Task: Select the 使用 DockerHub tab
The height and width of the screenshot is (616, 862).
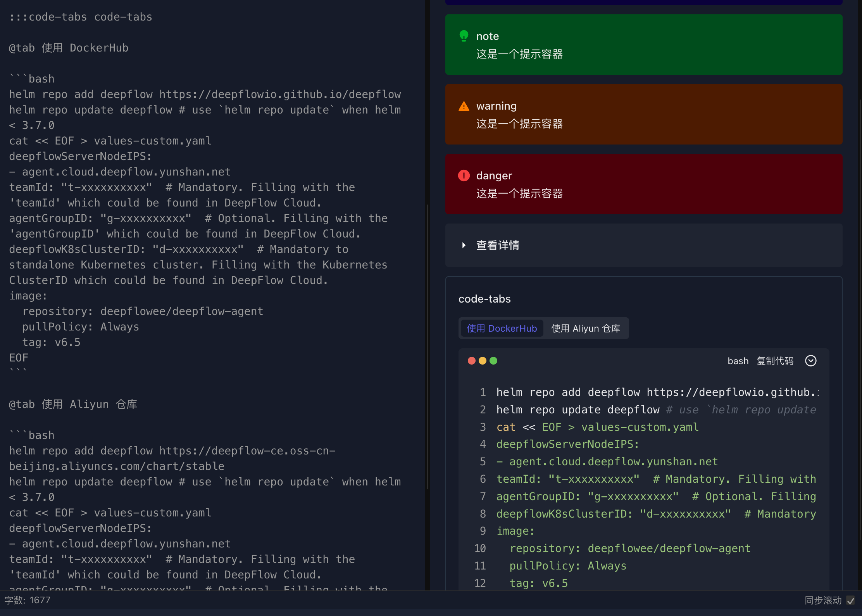Action: point(502,328)
